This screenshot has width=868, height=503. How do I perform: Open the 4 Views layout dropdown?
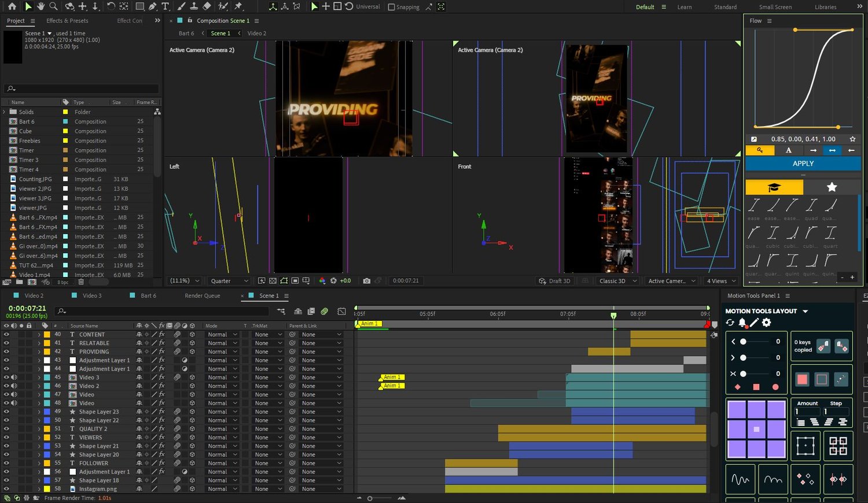[x=720, y=281]
